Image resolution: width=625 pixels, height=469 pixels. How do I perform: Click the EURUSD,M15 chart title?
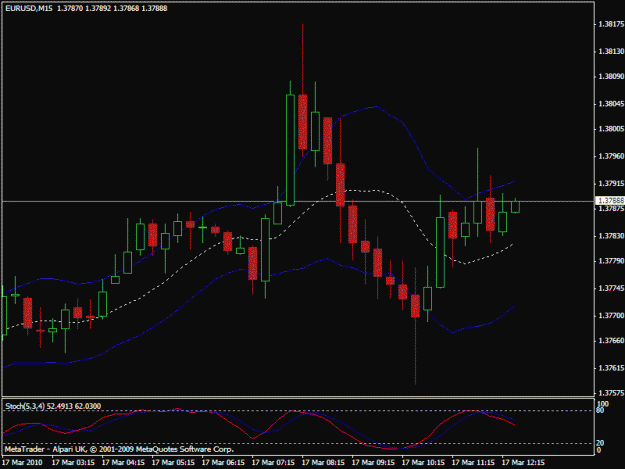point(29,8)
